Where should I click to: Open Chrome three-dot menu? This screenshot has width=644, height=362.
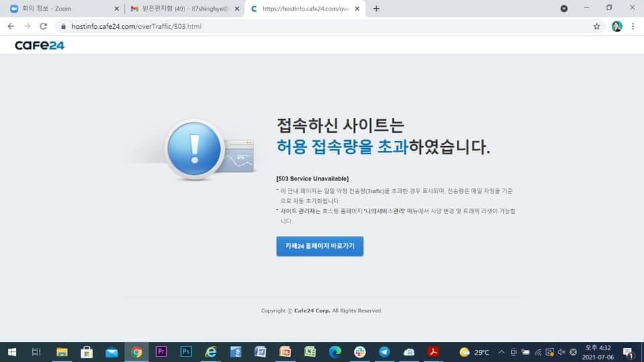(x=633, y=26)
